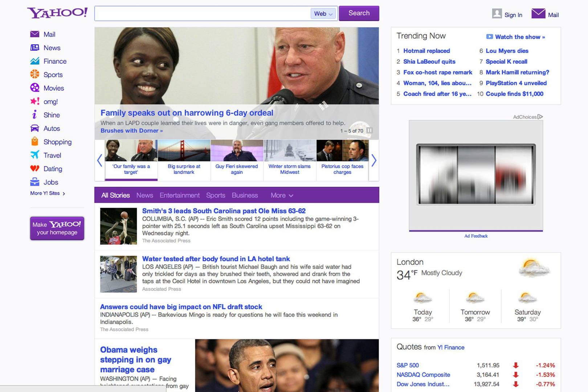Viewport: 588px width, 392px height.
Task: Click the Sign In person icon
Action: [x=497, y=13]
